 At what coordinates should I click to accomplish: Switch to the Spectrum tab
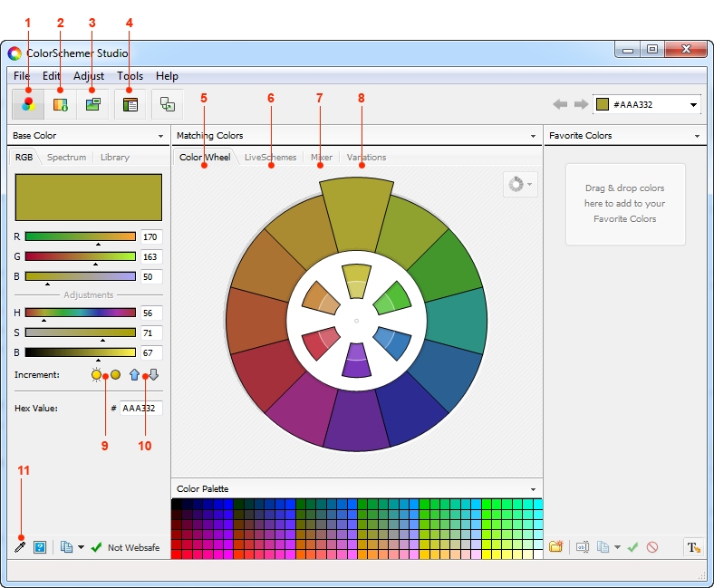click(x=66, y=158)
